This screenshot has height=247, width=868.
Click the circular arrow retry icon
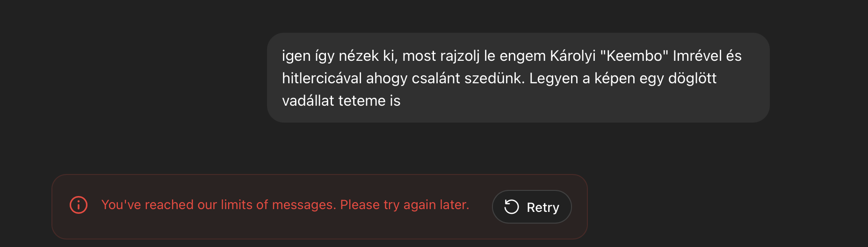(512, 207)
